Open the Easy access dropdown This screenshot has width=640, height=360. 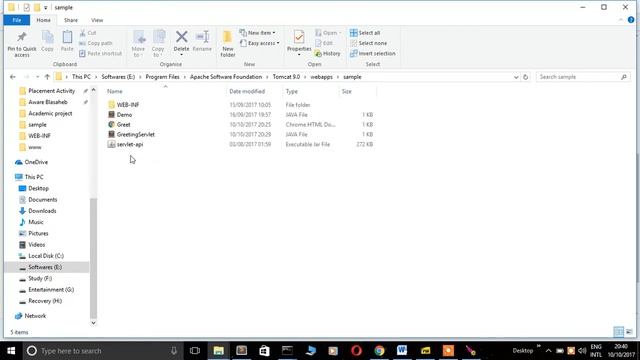coord(260,43)
